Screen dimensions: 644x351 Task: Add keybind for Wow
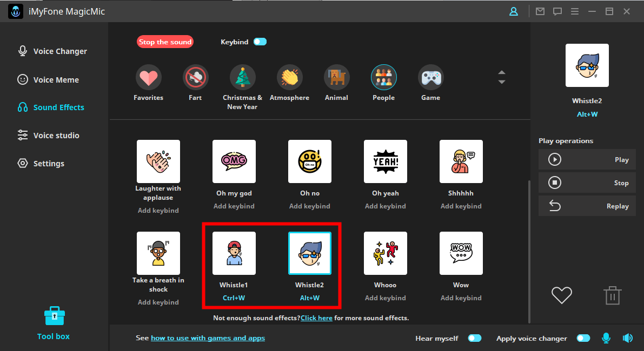click(x=461, y=298)
